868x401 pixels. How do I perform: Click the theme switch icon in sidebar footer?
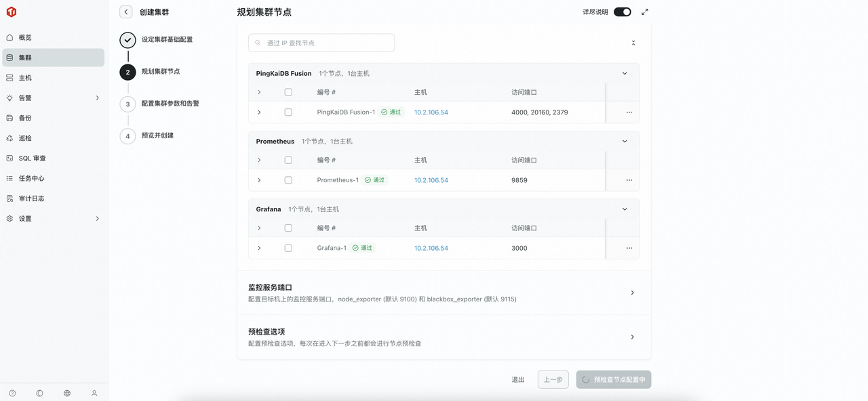[x=40, y=393]
